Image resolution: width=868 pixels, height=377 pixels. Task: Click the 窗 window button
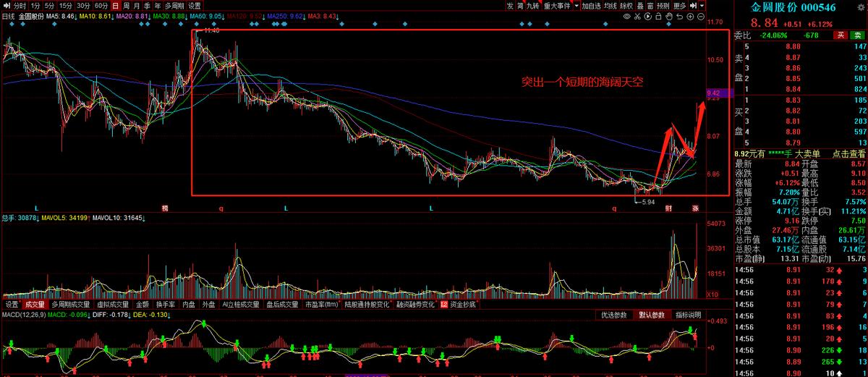tap(651, 6)
